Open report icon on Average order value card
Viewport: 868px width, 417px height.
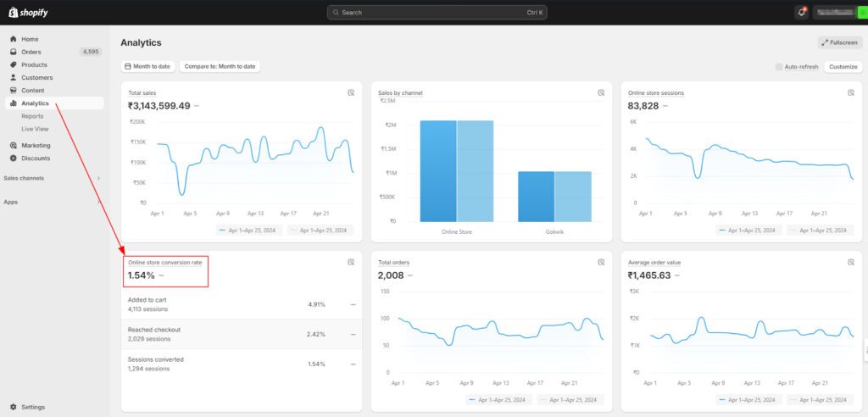point(849,262)
